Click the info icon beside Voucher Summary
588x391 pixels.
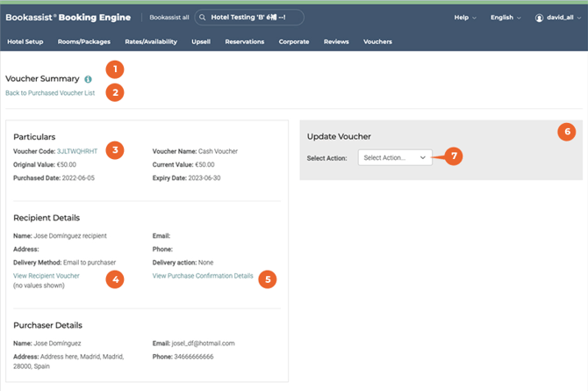click(88, 79)
